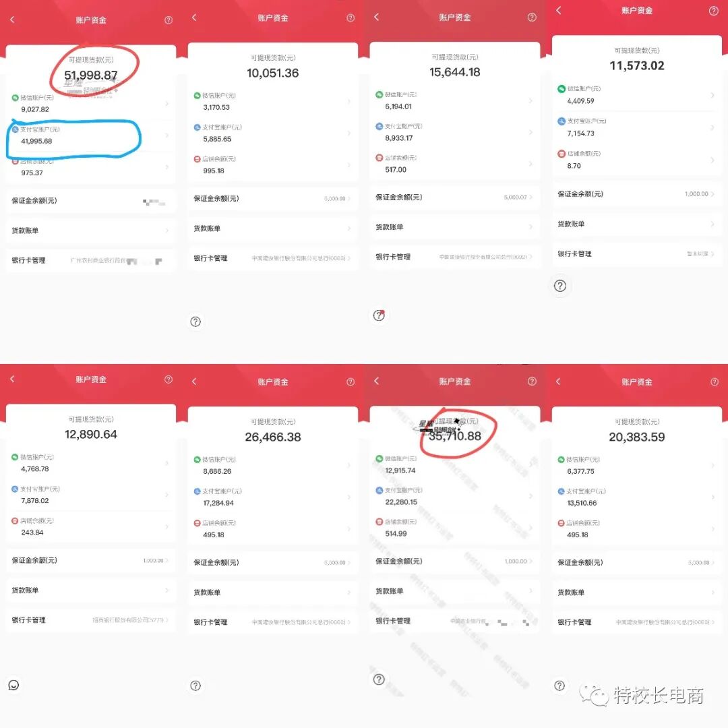Tap red shop balance icon beside 8.70
Screen dimensions: 728x728
[562, 154]
